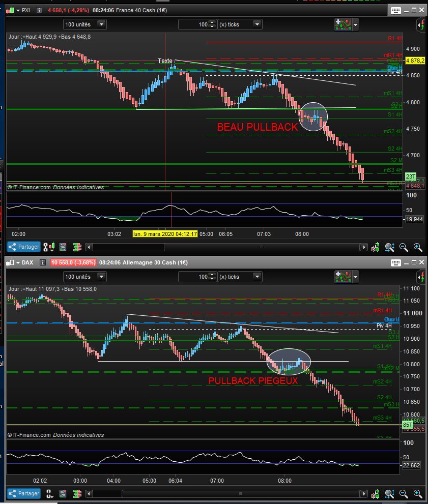
Task: Click auto-fit zoom icon in DAX chart
Action: tap(389, 494)
